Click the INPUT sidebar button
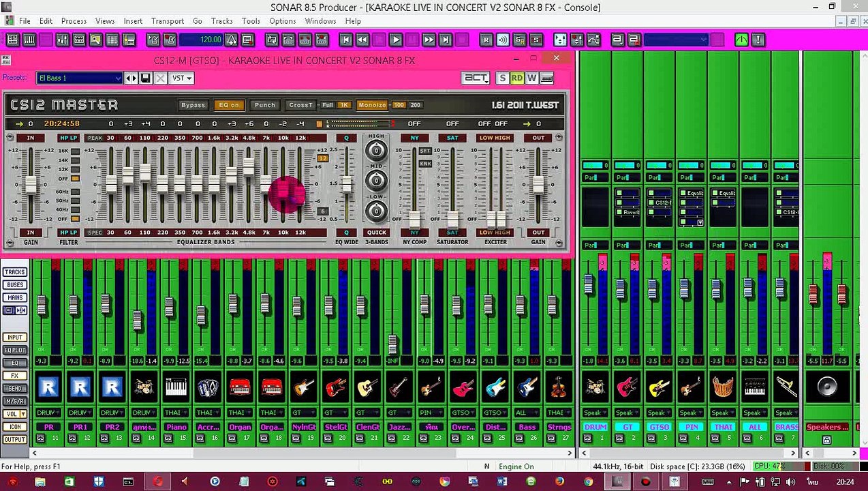The width and height of the screenshot is (868, 491). tap(15, 337)
